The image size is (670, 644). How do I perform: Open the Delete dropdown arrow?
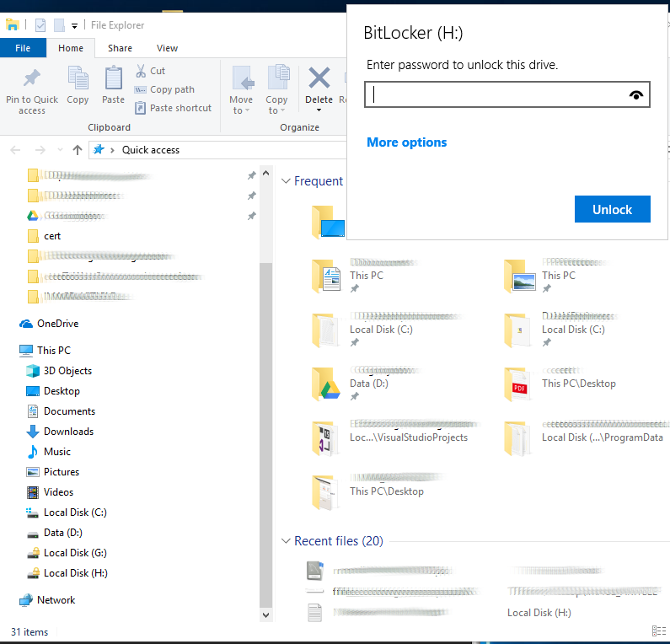pos(319,110)
